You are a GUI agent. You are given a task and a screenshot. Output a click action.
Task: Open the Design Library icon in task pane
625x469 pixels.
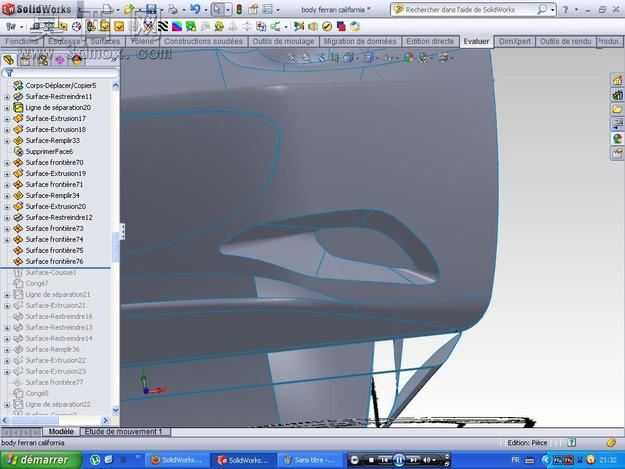(x=617, y=95)
